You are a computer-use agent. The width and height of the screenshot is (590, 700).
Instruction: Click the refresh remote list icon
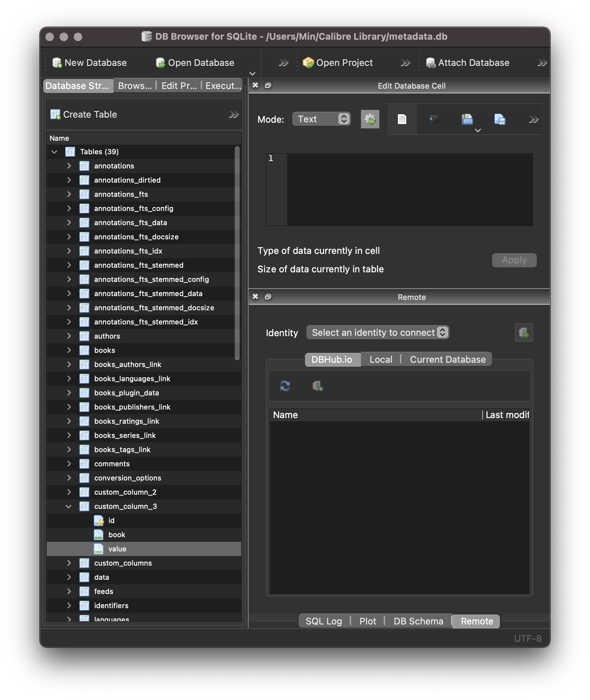click(285, 386)
